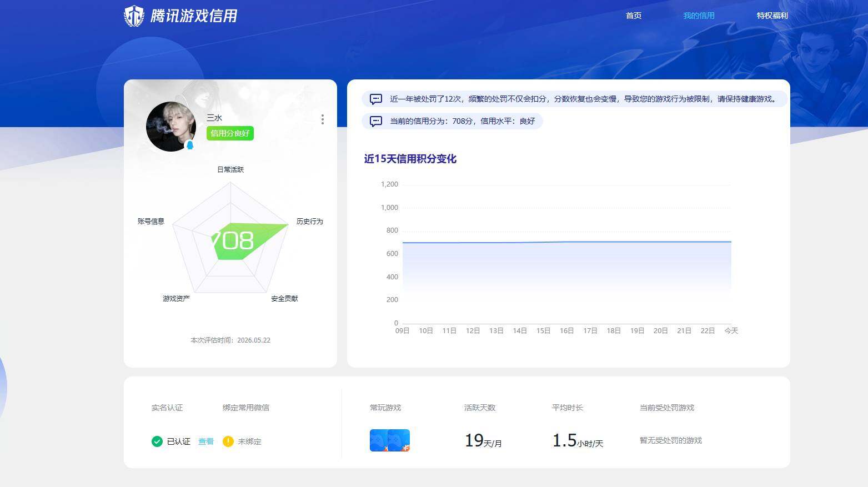Viewport: 868px width, 487px height.
Task: Click the 今天 label on the chart axis
Action: [x=731, y=330]
